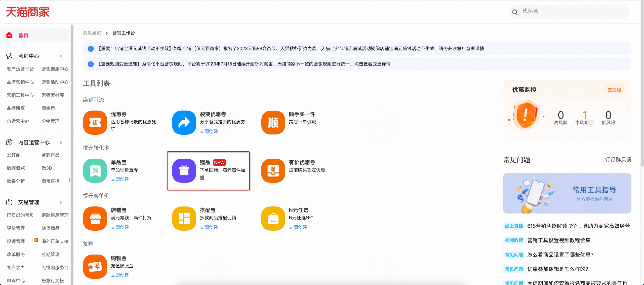
Task: Expand the 内容运营中心 chevron arrow
Action: 61,142
